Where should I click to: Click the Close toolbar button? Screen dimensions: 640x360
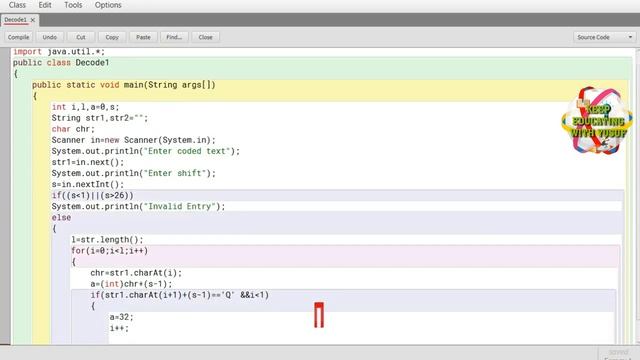coord(205,37)
